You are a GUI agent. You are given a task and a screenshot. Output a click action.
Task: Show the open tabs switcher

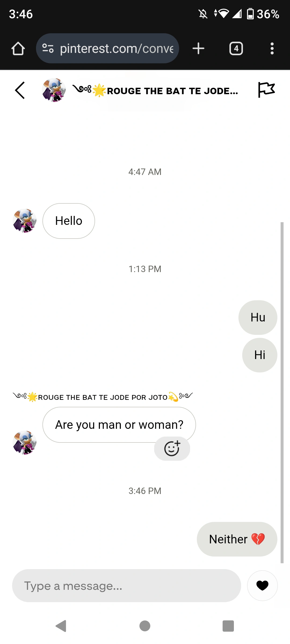[x=236, y=49]
